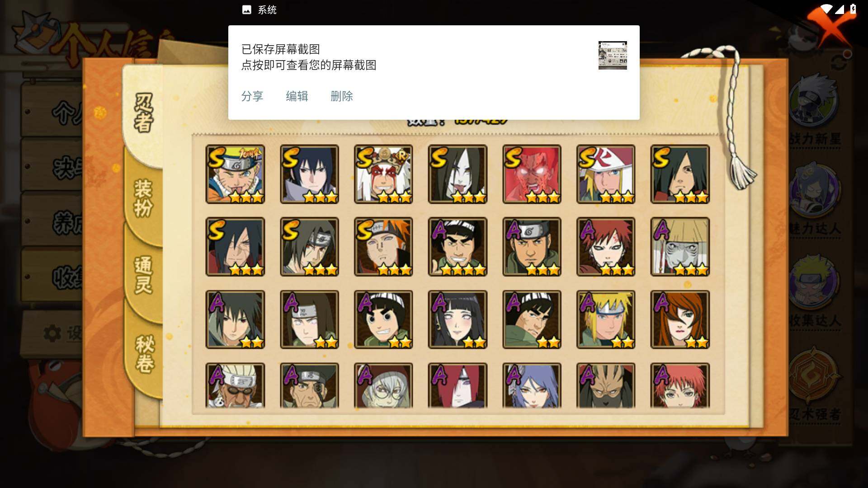Image resolution: width=868 pixels, height=488 pixels.
Task: Select the S-rank Naruto ninja portrait
Action: point(235,174)
